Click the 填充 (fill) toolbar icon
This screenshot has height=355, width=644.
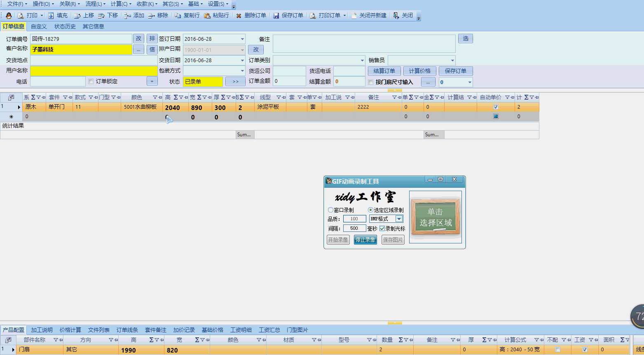point(51,16)
